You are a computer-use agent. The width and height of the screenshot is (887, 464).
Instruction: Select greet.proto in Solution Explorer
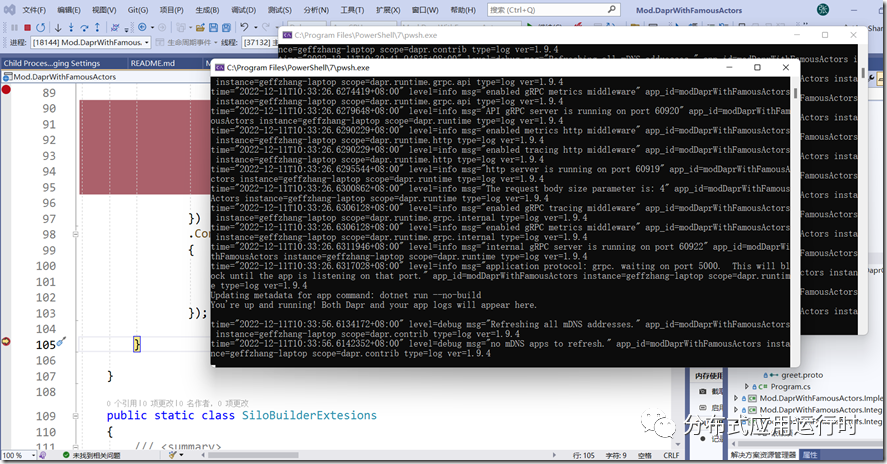[x=802, y=375]
